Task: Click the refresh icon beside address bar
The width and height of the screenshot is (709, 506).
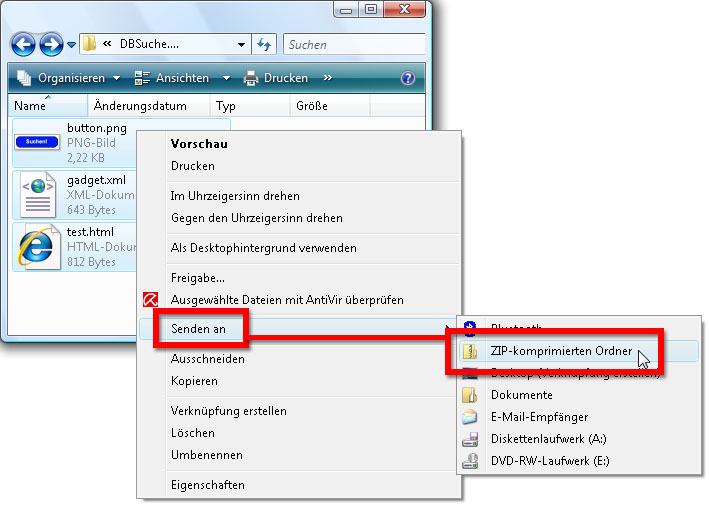Action: (265, 45)
